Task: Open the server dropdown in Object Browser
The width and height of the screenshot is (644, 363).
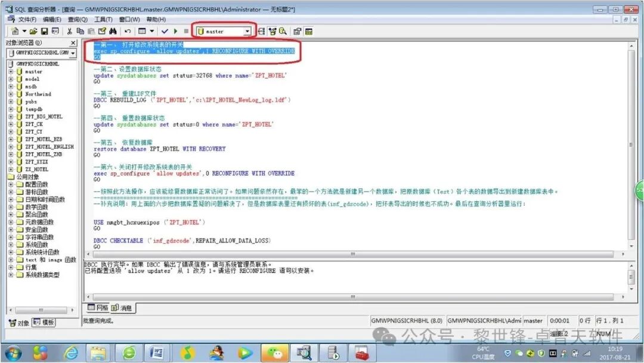Action: coord(73,53)
